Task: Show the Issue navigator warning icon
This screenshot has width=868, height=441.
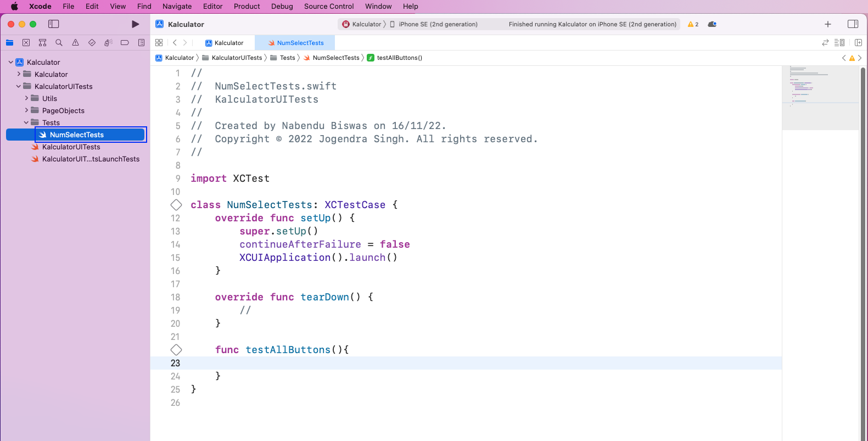Action: pyautogui.click(x=75, y=42)
